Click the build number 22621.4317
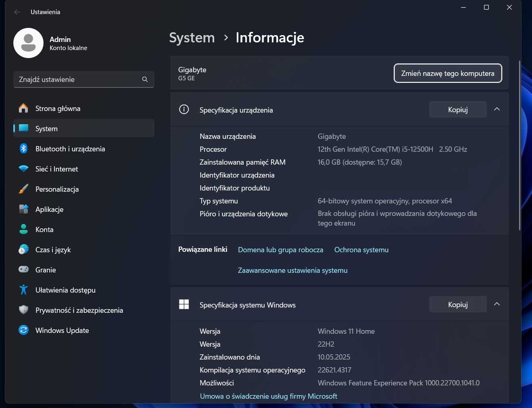 (334, 370)
